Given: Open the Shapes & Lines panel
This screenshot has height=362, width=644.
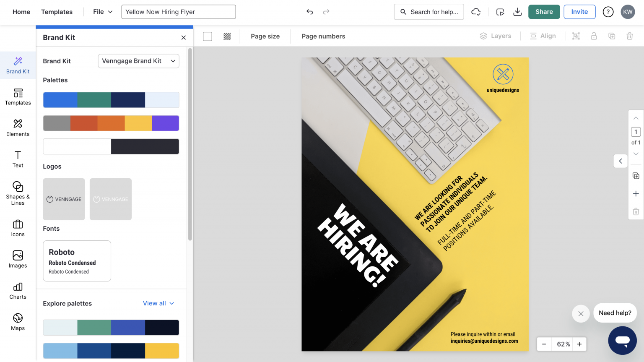Looking at the screenshot, I should tap(18, 193).
